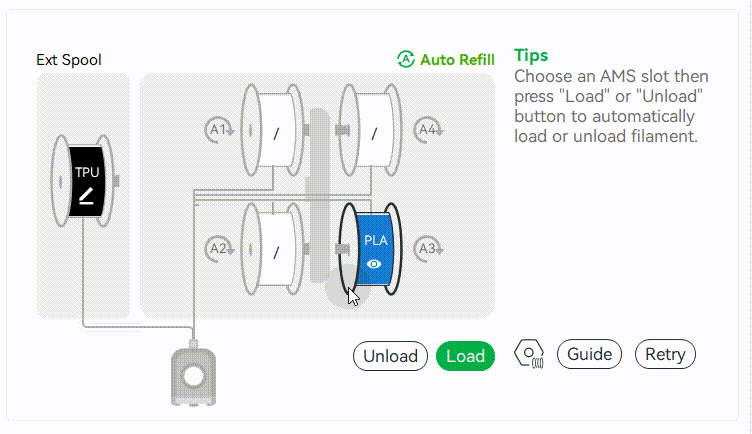This screenshot has width=752, height=434.
Task: Click the A1 slot refresh icon
Action: coord(219,129)
